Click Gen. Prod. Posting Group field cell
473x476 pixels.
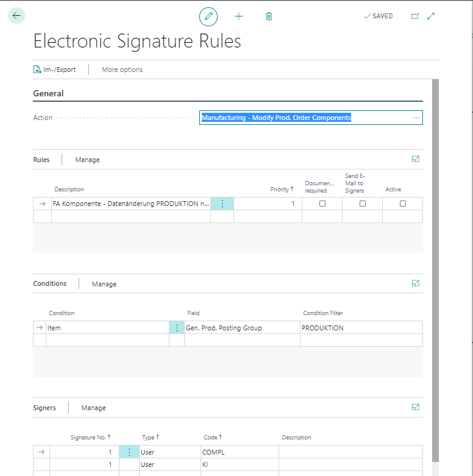pyautogui.click(x=242, y=328)
